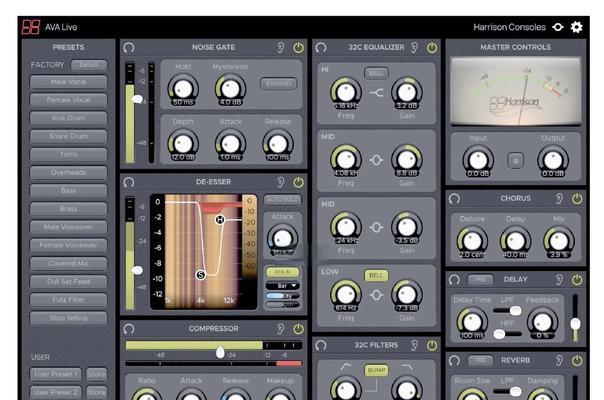
Task: Click the upper MID band bell curve icon
Action: tap(376, 160)
